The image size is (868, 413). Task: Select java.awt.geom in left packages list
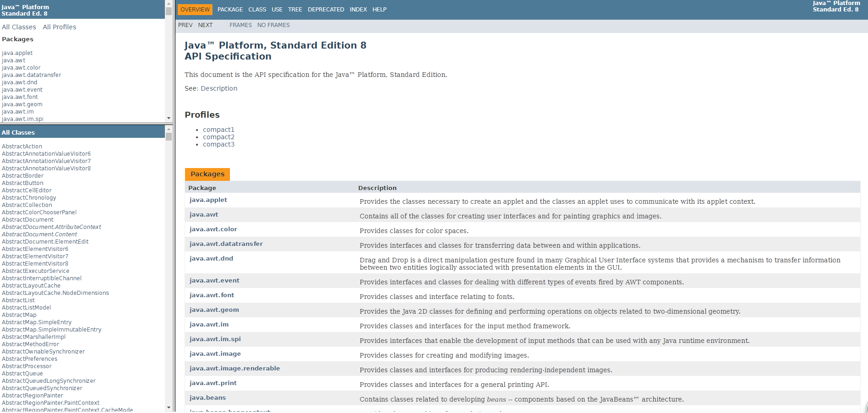click(22, 104)
